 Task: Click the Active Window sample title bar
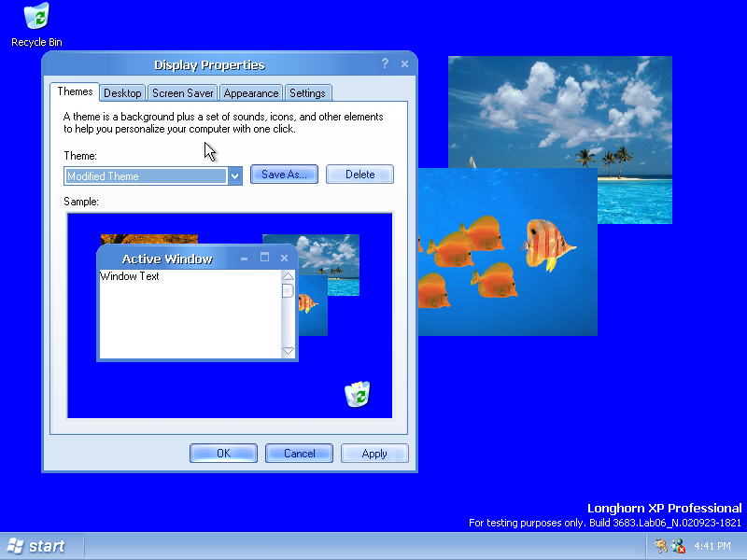(197, 259)
